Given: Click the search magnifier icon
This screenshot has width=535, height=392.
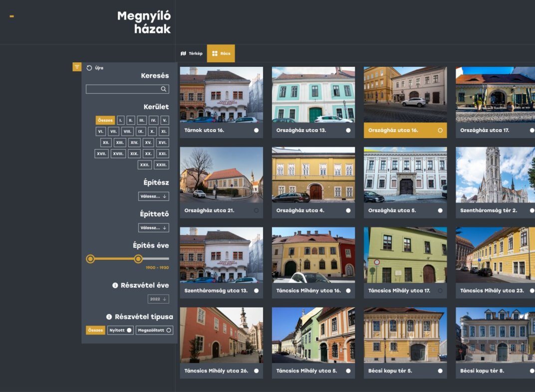Looking at the screenshot, I should pos(163,89).
